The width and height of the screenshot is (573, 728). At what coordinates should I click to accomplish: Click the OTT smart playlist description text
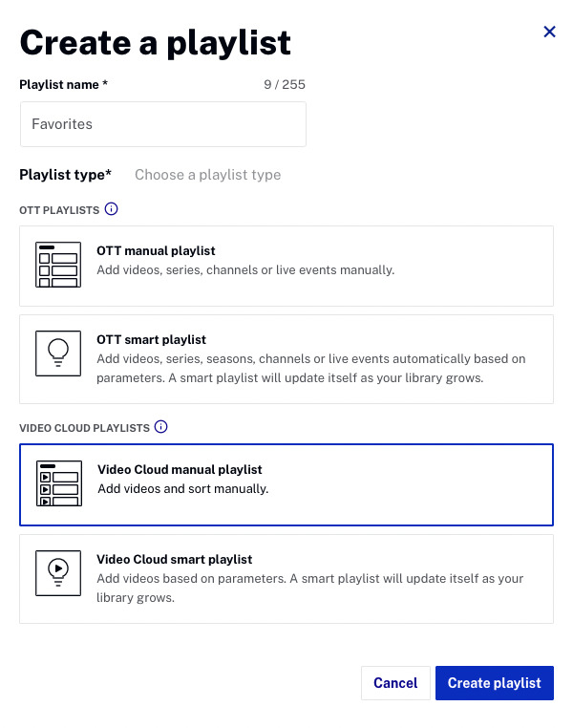pos(311,368)
